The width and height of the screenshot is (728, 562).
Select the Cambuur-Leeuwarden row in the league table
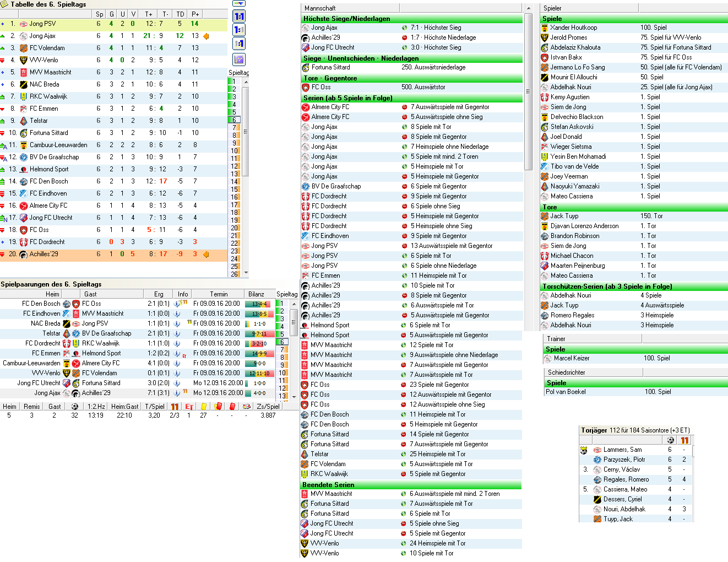tap(113, 145)
